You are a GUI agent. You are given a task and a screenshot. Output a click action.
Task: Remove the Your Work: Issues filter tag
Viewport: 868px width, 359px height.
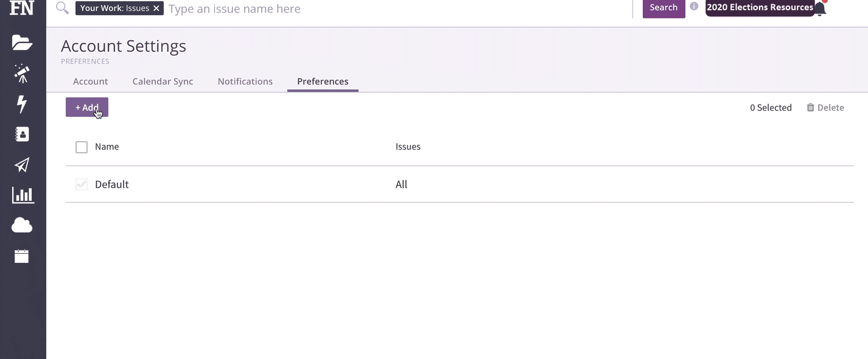[156, 9]
